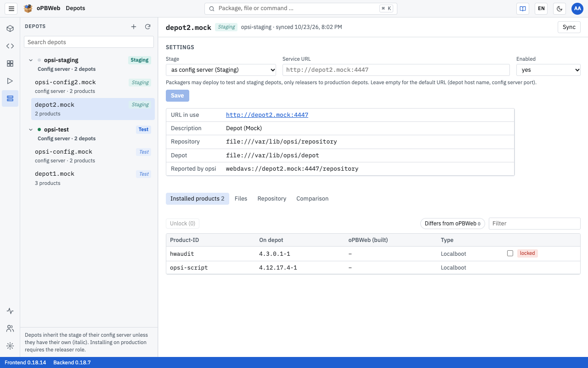Add a new depot with plus icon
The image size is (588, 368).
click(x=134, y=27)
